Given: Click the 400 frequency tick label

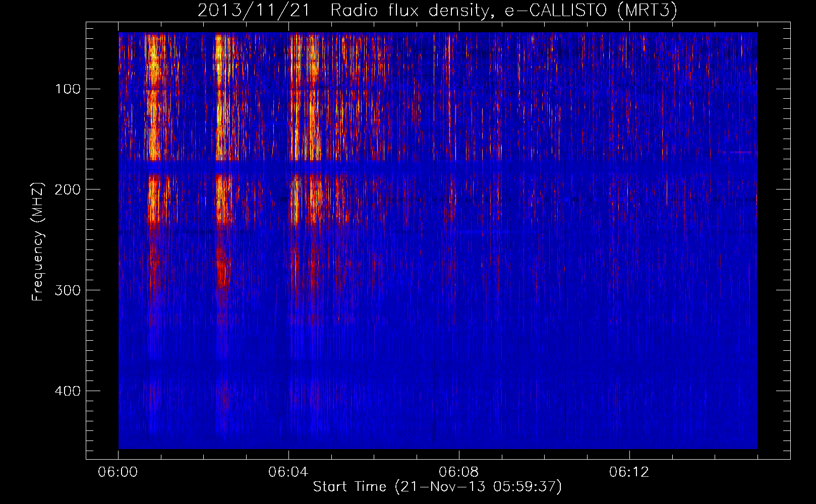Looking at the screenshot, I should click(68, 391).
